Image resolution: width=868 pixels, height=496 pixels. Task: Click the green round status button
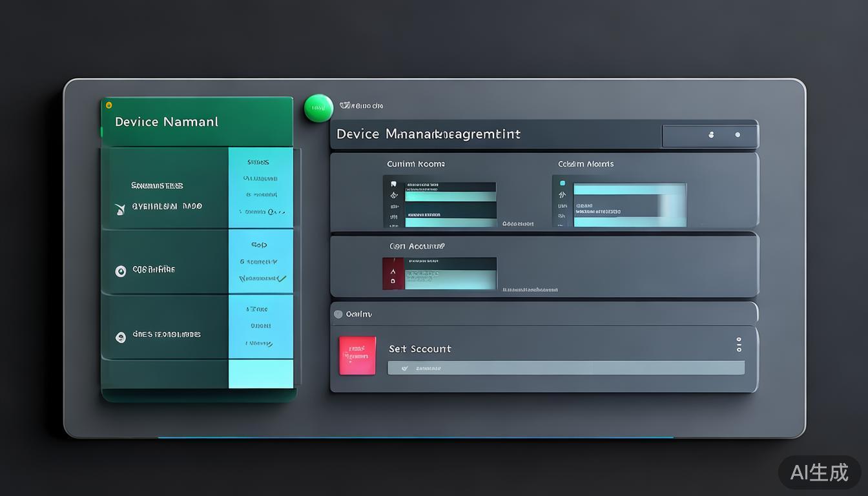318,108
